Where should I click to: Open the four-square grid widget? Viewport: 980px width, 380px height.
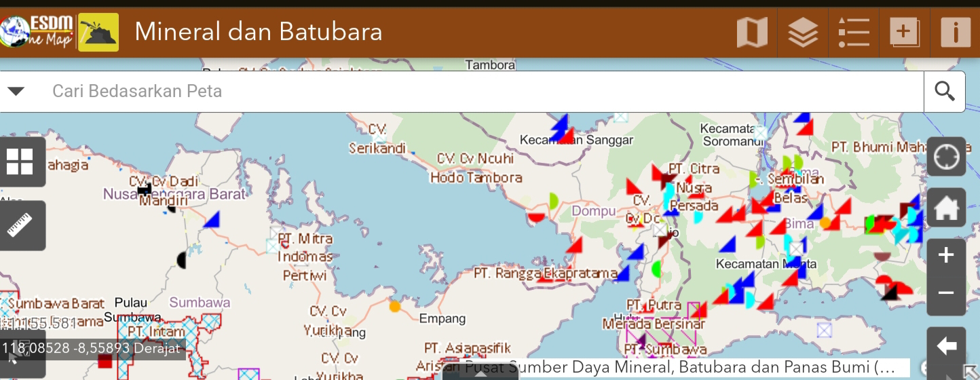(x=20, y=161)
